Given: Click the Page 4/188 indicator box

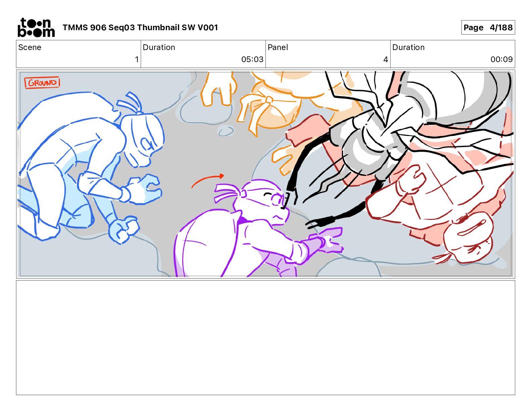Looking at the screenshot, I should pos(488,28).
